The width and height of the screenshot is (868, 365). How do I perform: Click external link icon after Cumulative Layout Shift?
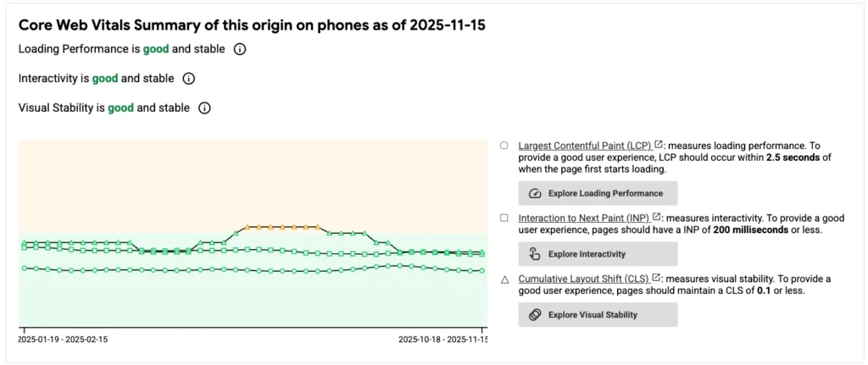(x=656, y=278)
